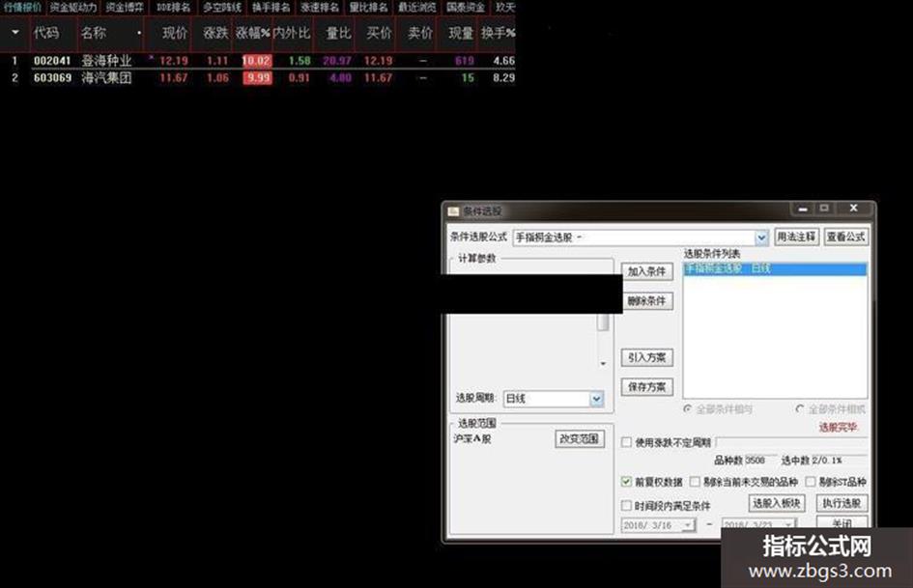Click stock code 603069
Image resolution: width=913 pixels, height=588 pixels.
coord(52,77)
